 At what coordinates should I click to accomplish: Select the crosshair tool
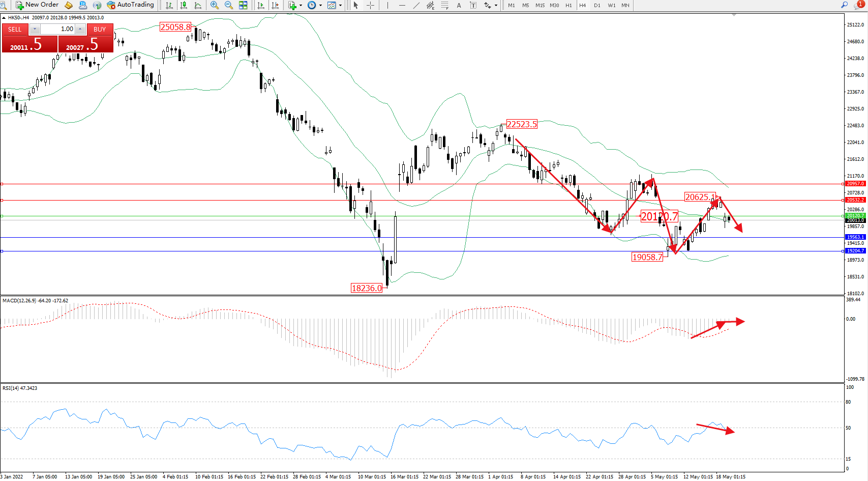[371, 5]
